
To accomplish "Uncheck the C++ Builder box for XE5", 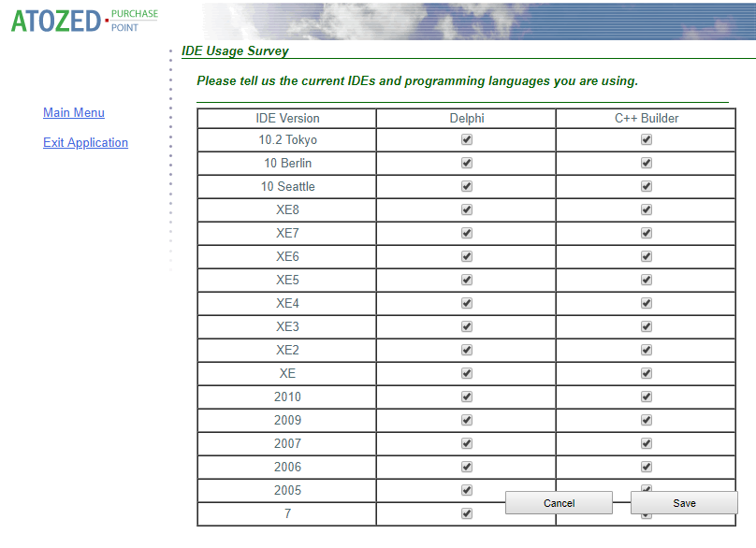I will click(x=646, y=280).
